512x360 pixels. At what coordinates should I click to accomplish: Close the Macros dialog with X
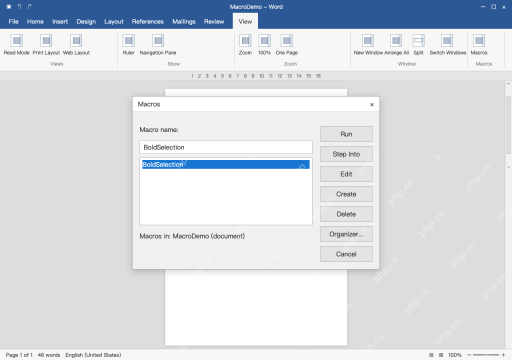coord(372,105)
